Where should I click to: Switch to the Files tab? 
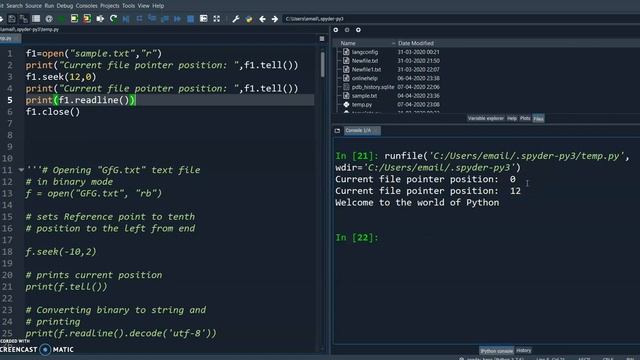(x=538, y=119)
